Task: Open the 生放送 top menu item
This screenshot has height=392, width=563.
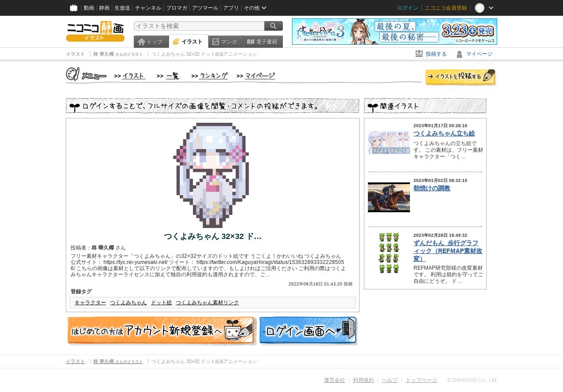Action: pyautogui.click(x=122, y=8)
